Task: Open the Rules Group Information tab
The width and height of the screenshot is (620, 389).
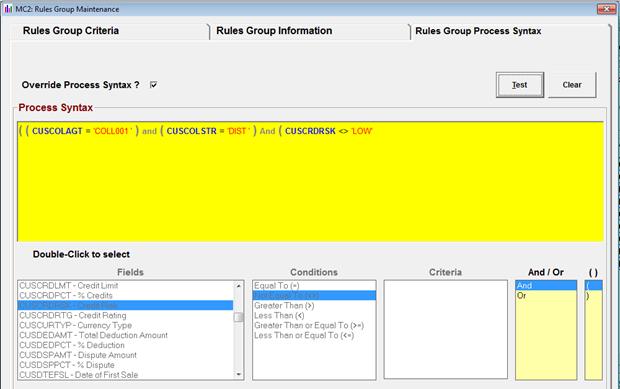Action: coord(274,30)
